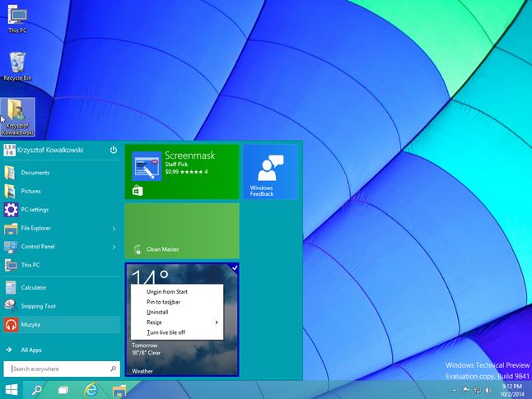Open the Clean Master tile
Viewport: 532px width, 399px height.
182,230
